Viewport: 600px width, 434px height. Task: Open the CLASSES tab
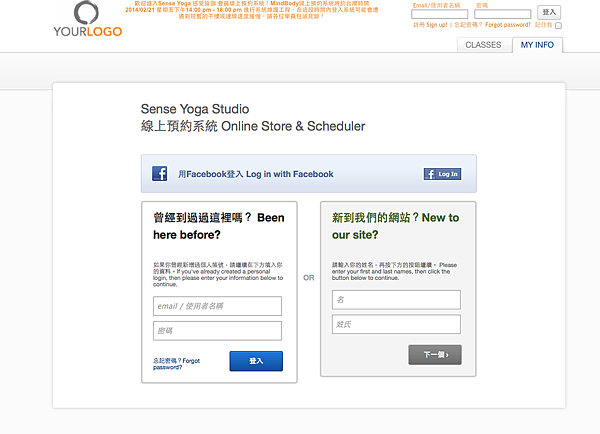[x=483, y=45]
